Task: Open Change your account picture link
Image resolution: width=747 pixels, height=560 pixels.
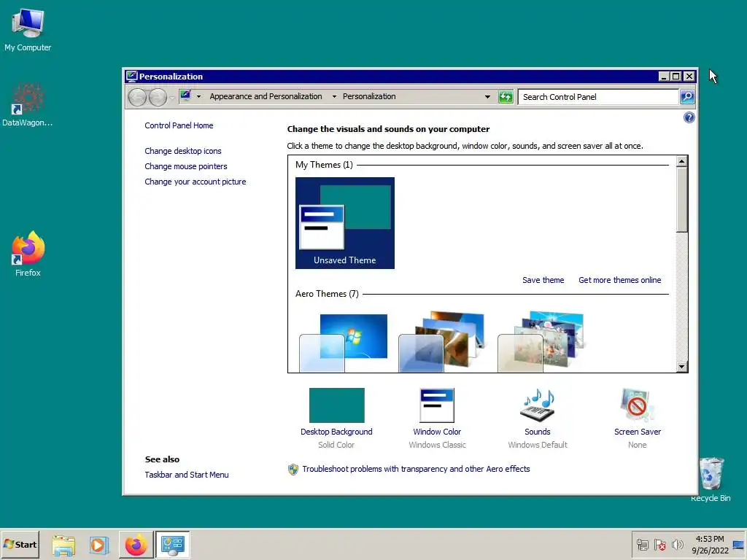Action: click(x=196, y=182)
